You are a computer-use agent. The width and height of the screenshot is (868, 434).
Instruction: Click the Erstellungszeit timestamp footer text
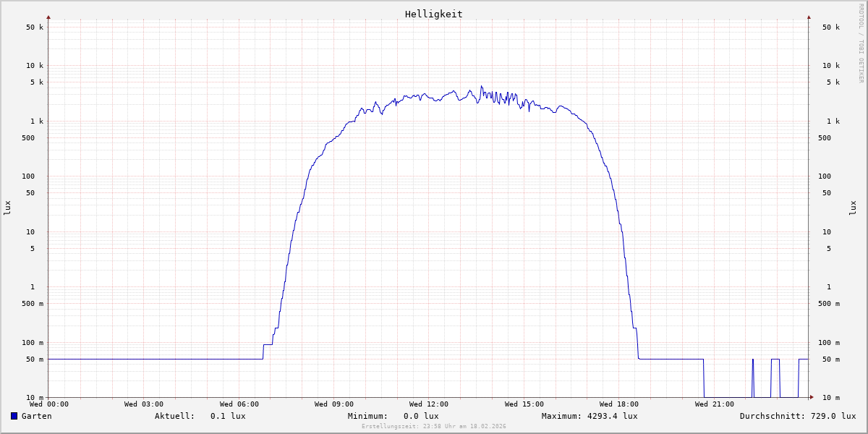[434, 426]
